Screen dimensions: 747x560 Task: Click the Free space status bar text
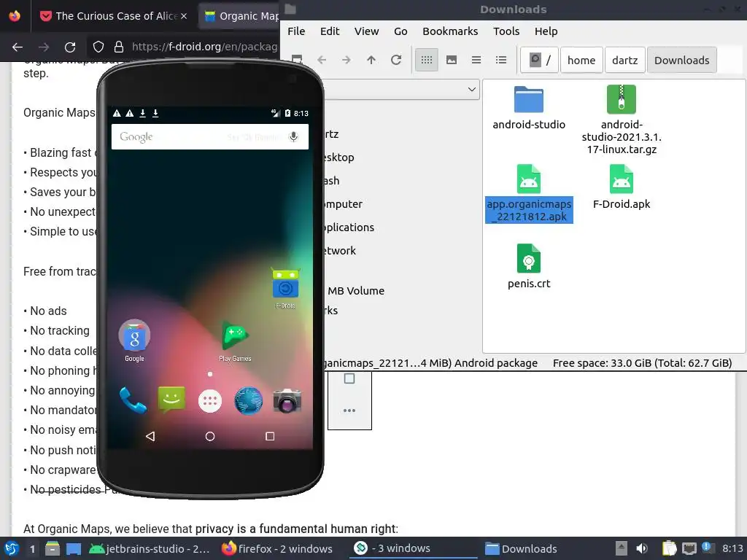(642, 363)
